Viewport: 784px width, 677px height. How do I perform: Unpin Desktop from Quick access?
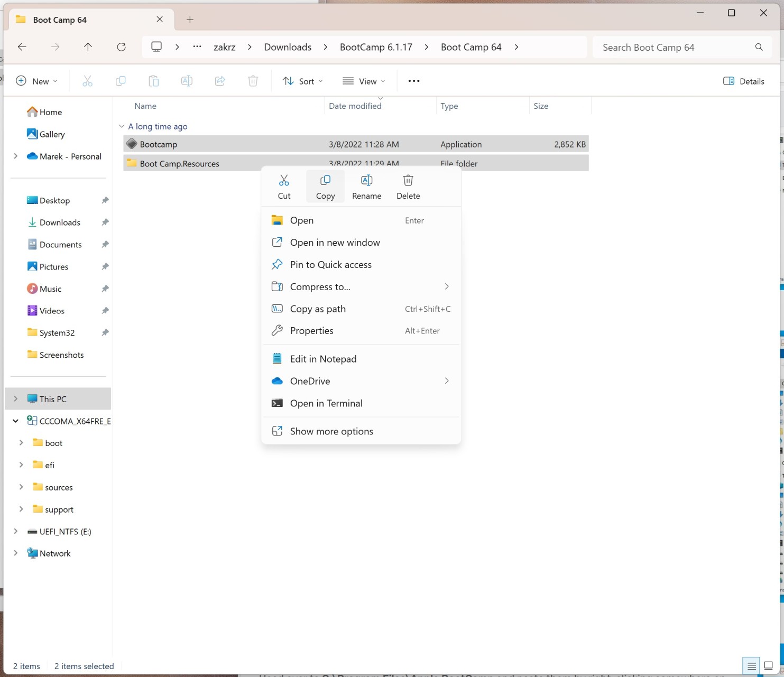105,200
